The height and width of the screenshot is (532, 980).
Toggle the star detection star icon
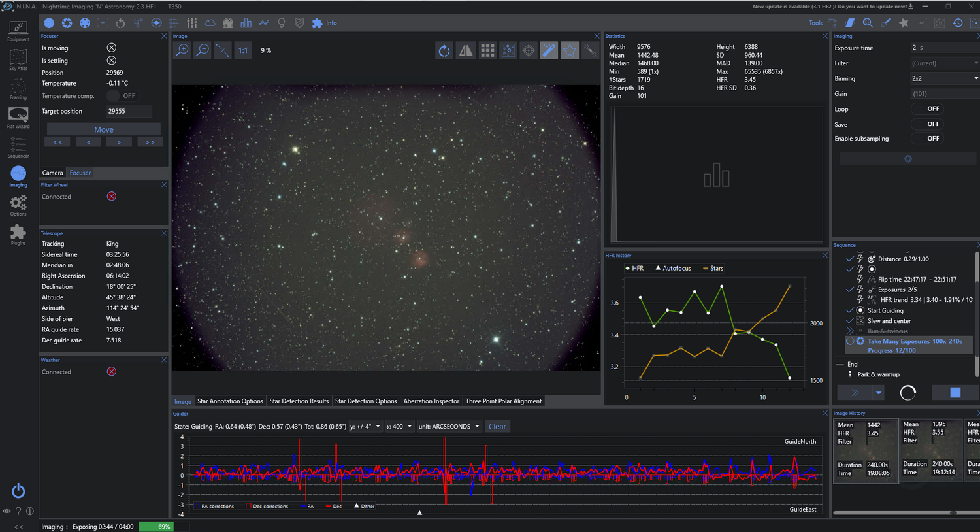570,50
